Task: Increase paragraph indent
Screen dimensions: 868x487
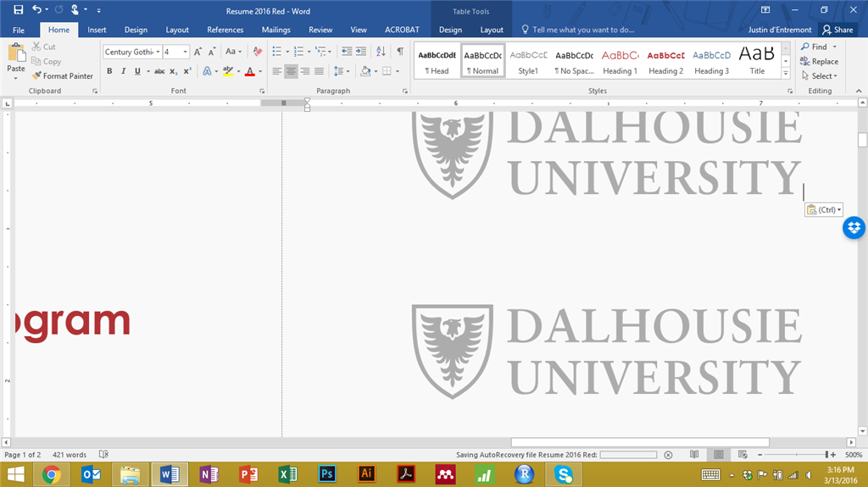Action: point(361,51)
